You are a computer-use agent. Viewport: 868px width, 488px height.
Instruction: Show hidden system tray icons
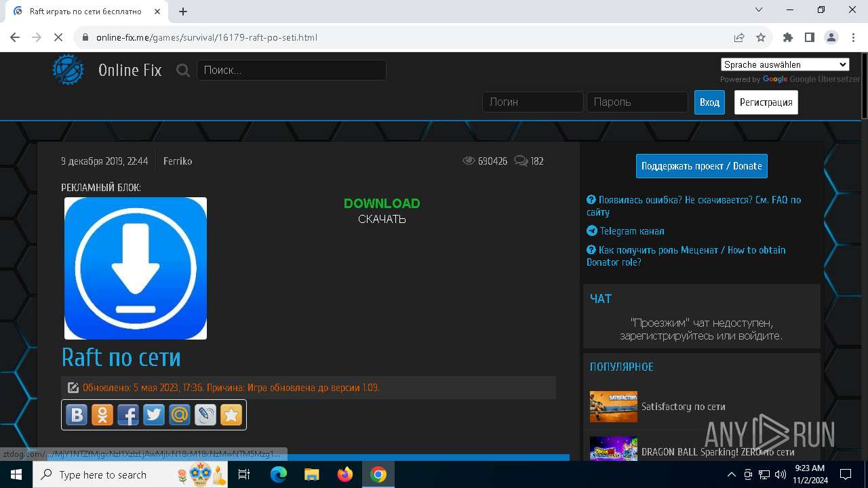tap(732, 474)
